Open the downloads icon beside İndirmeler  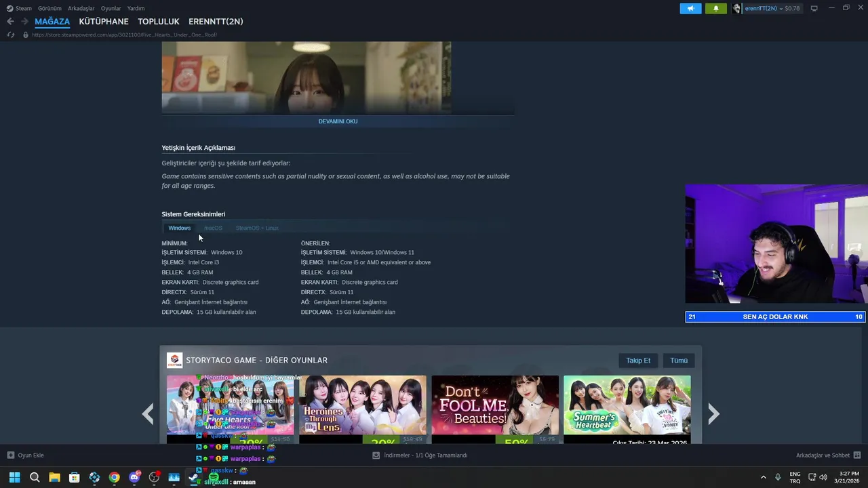(x=376, y=455)
